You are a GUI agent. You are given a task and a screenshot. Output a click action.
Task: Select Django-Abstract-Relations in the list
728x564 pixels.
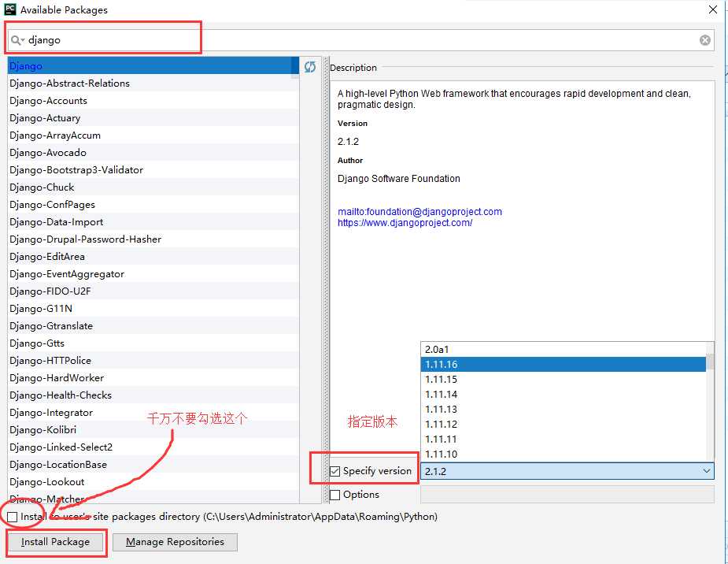coord(153,83)
